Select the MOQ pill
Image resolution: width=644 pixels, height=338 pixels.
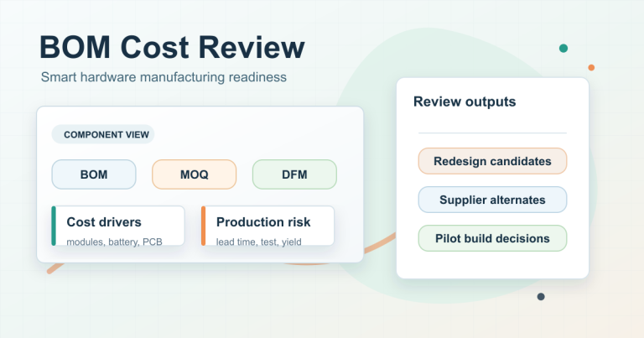point(195,174)
